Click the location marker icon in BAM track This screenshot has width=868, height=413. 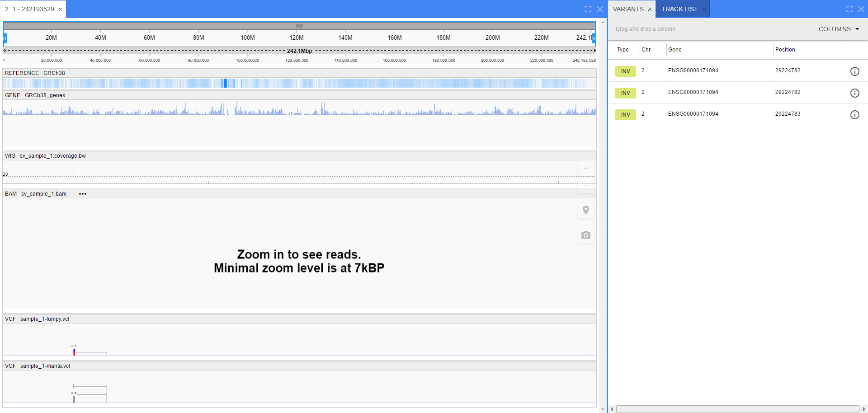586,210
